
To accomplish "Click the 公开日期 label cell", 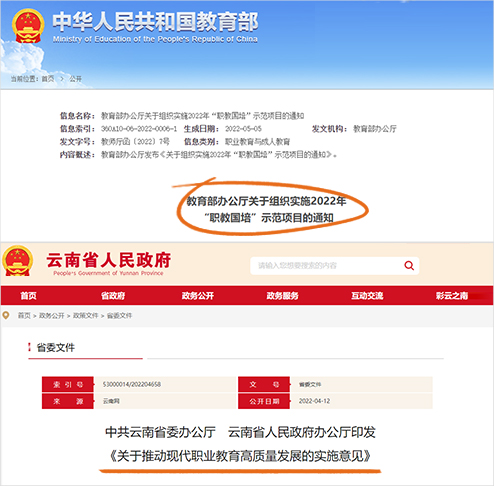I will click(x=264, y=401).
